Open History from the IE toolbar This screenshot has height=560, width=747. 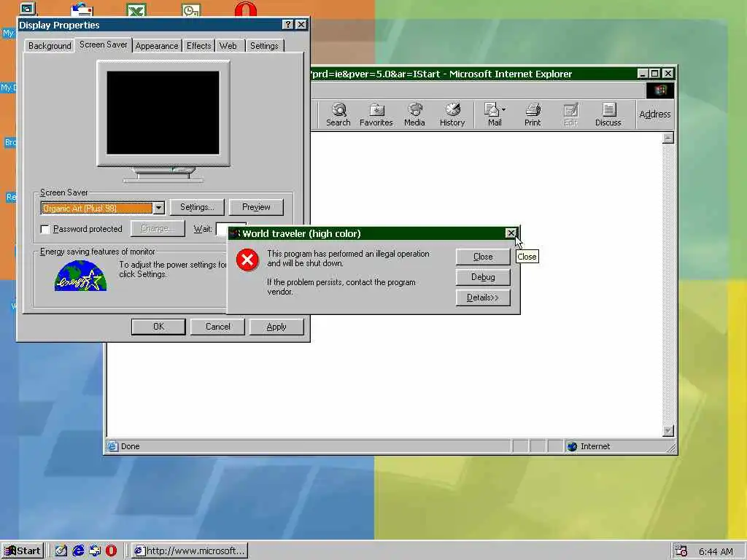(452, 114)
